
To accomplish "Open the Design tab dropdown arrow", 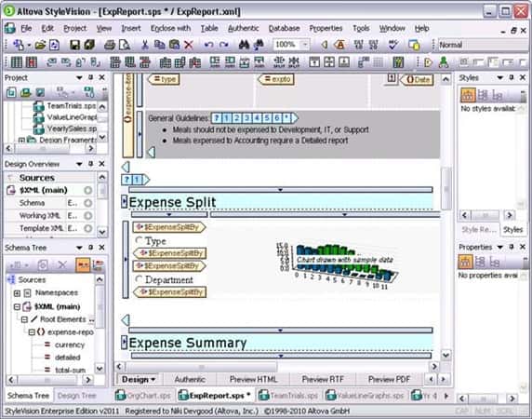I will 153,380.
